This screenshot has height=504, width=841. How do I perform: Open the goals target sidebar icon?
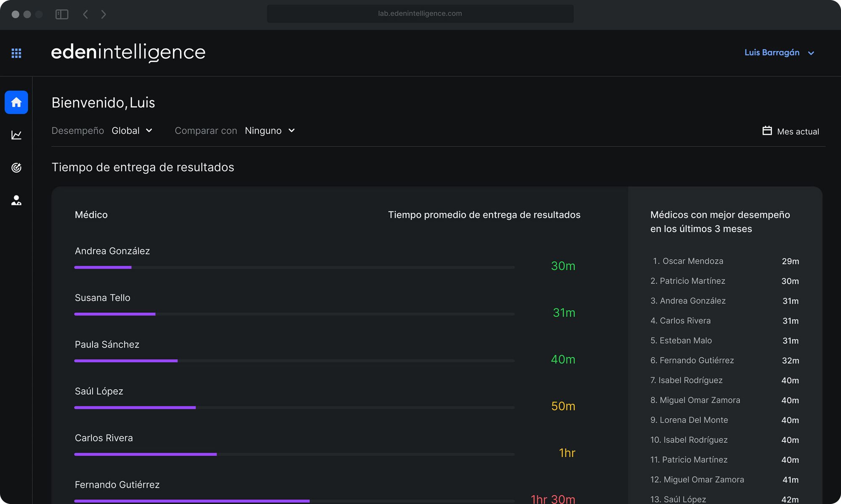(16, 168)
